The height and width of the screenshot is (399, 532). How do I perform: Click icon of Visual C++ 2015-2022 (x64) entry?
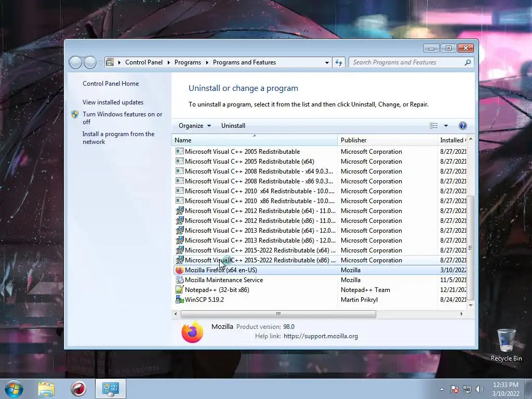(179, 250)
